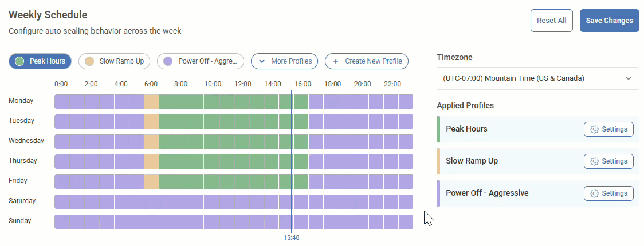Viewport: 644px width, 246px height.
Task: Click the green circle in Peak Hours chip
Action: pos(19,61)
